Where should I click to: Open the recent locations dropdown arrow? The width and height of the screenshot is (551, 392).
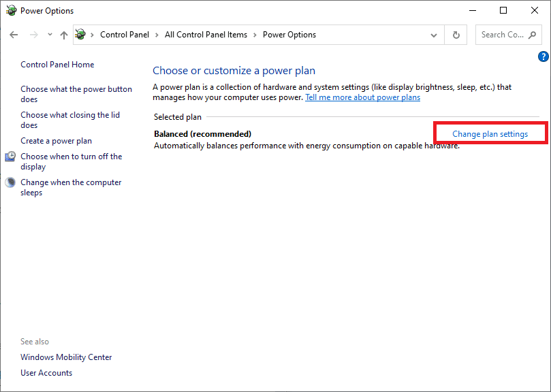50,35
